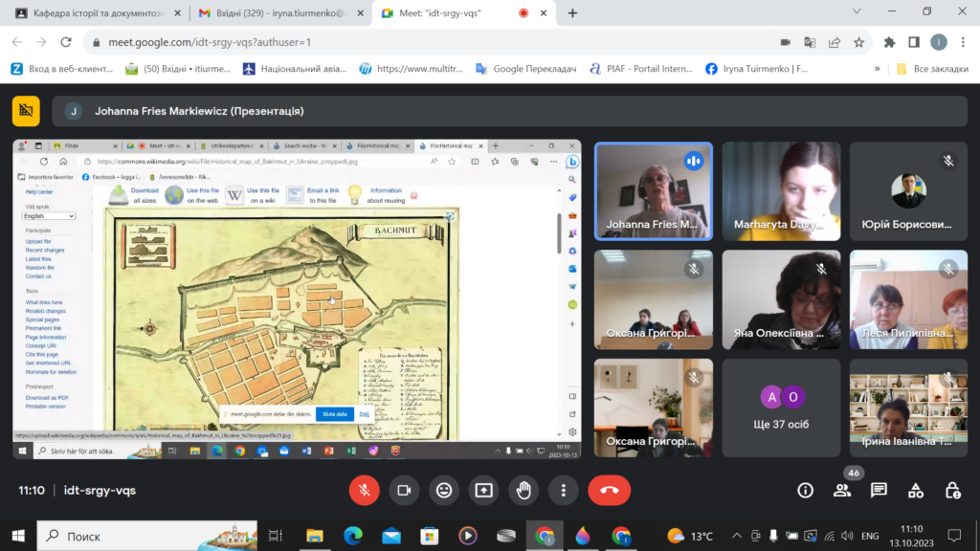Image resolution: width=980 pixels, height=551 pixels.
Task: Expand the hidden bookmarks chevron
Action: pyautogui.click(x=877, y=69)
